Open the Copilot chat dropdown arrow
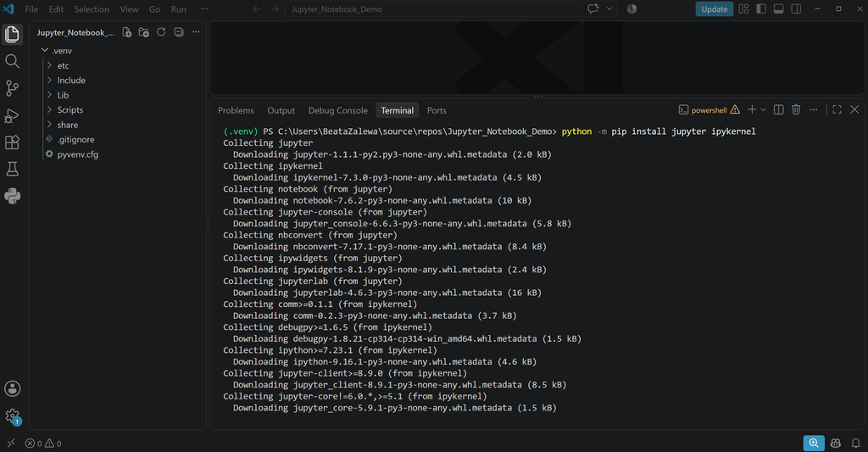The height and width of the screenshot is (452, 868). 609,8
